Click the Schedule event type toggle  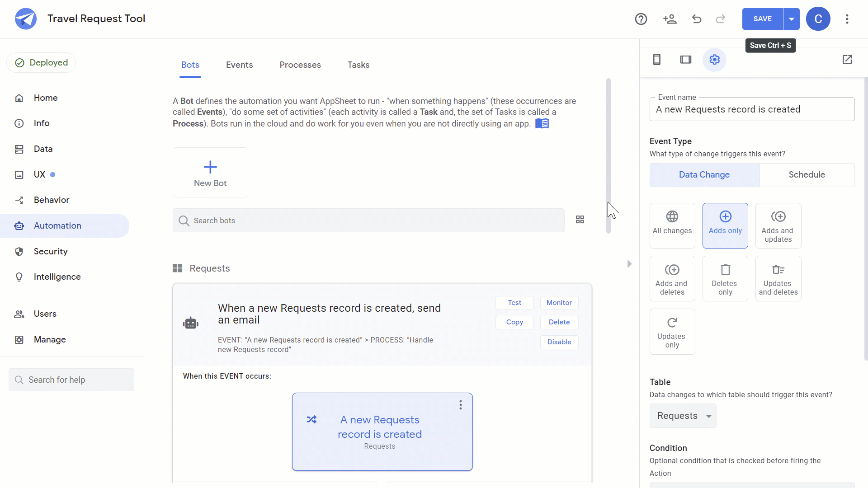[x=807, y=174]
